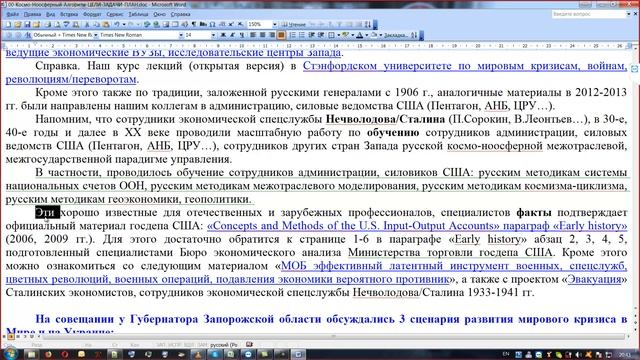Toggle Italic formatting
Screen dimensions: 640x360
point(232,35)
